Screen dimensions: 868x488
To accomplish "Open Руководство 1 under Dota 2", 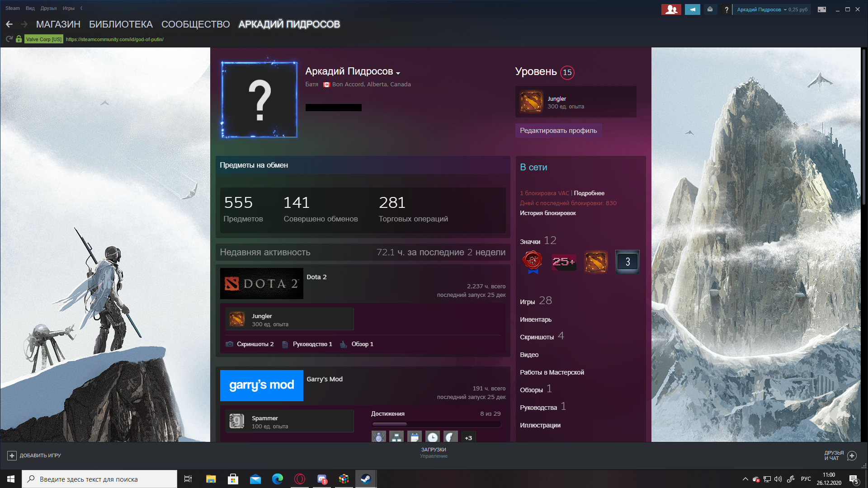I will click(307, 344).
